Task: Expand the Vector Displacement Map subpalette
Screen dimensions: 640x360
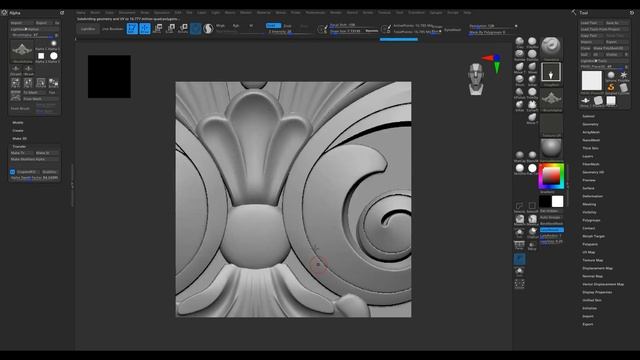Action: point(603,284)
